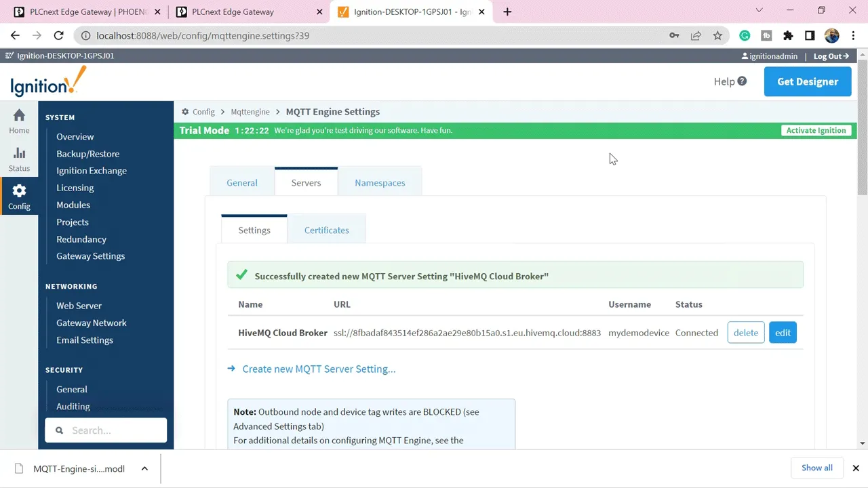The height and width of the screenshot is (488, 868).
Task: Expand the MQTT-Engine download options chevron
Action: (x=144, y=468)
